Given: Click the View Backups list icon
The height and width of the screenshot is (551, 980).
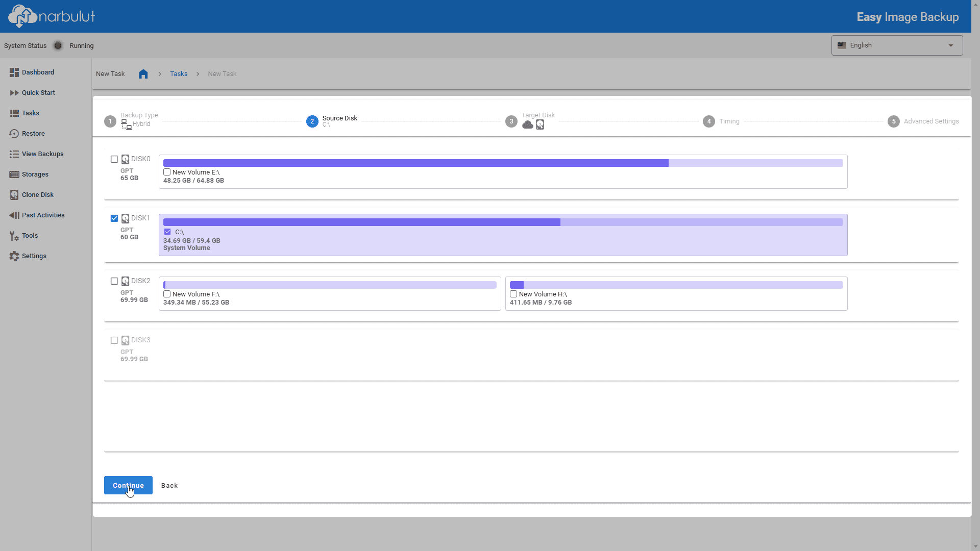Looking at the screenshot, I should click(x=14, y=154).
